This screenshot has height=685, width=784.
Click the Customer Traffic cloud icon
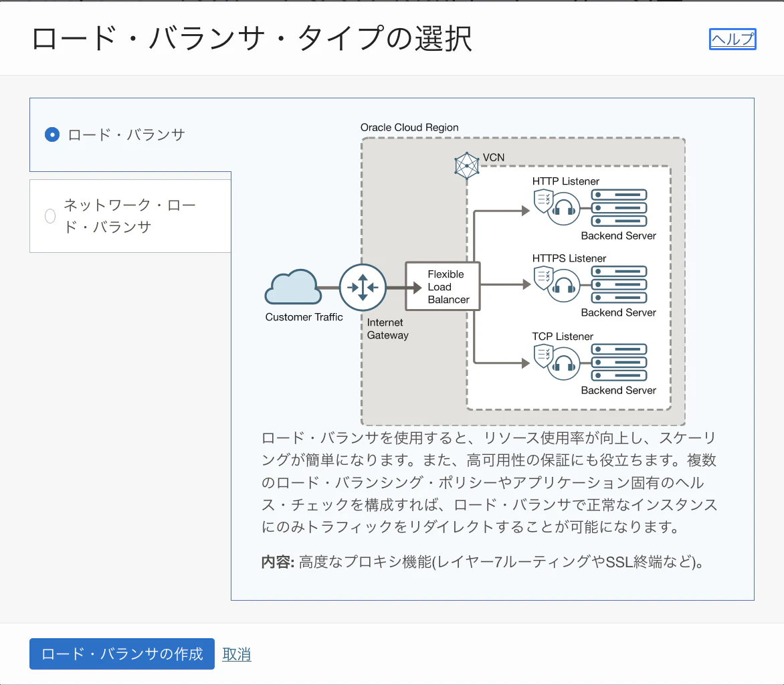point(293,286)
